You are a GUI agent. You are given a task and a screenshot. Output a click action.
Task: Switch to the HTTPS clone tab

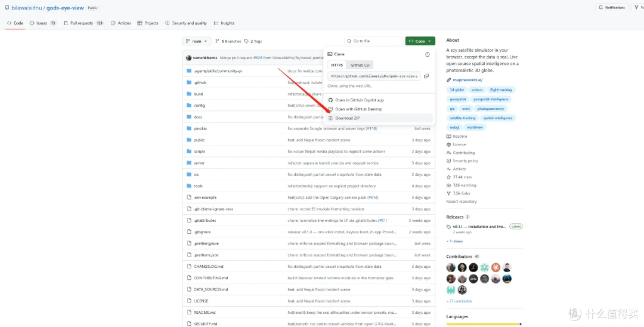[337, 65]
